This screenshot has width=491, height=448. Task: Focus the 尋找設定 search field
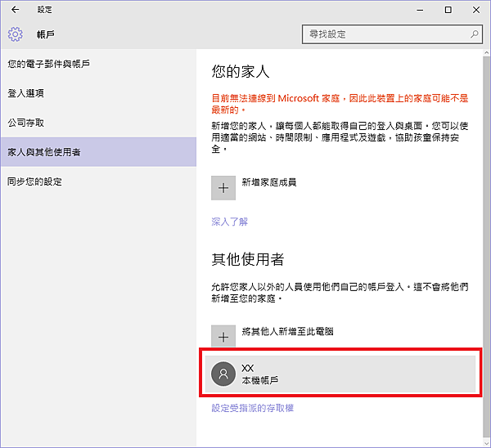pyautogui.click(x=392, y=34)
